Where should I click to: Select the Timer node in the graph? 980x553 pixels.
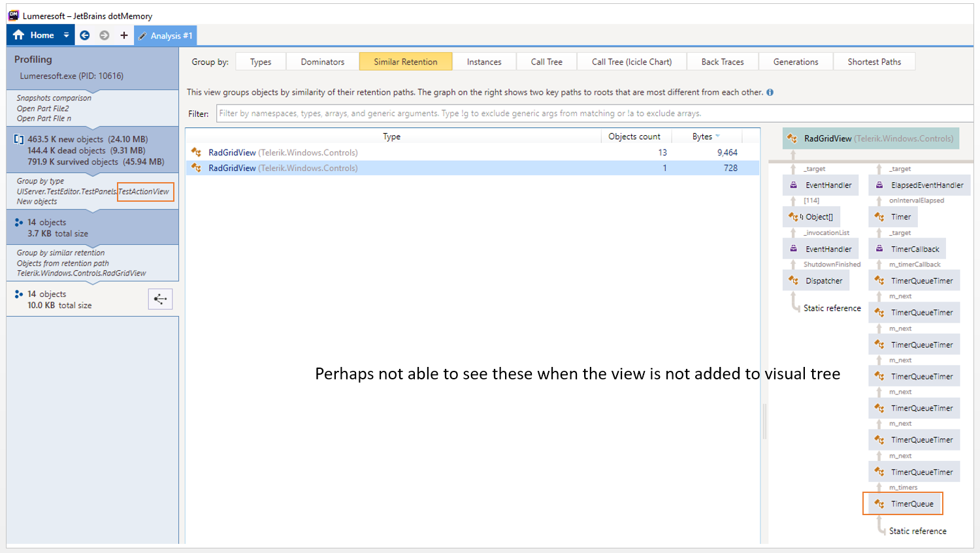pyautogui.click(x=893, y=217)
